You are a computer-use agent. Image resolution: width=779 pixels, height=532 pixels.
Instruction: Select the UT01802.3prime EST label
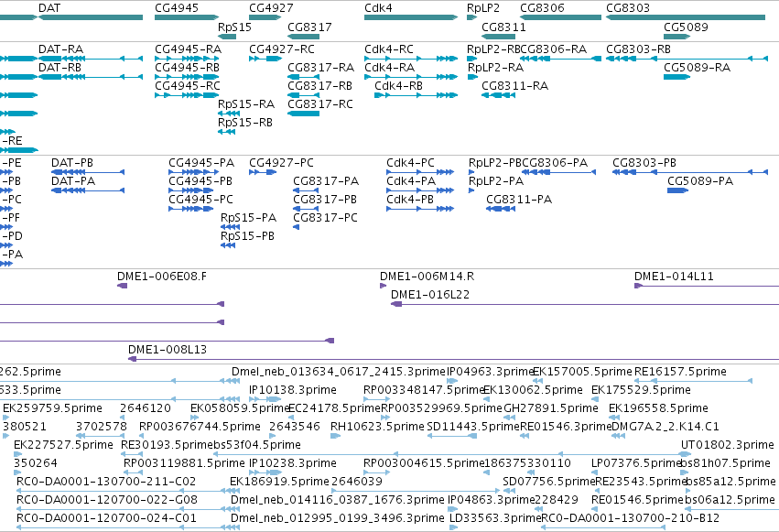click(x=728, y=445)
